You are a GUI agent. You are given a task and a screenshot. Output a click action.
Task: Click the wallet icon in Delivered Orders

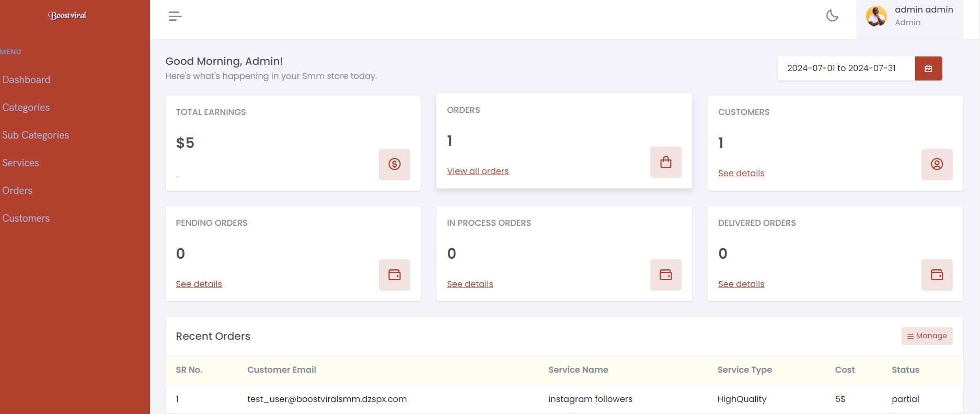(937, 274)
